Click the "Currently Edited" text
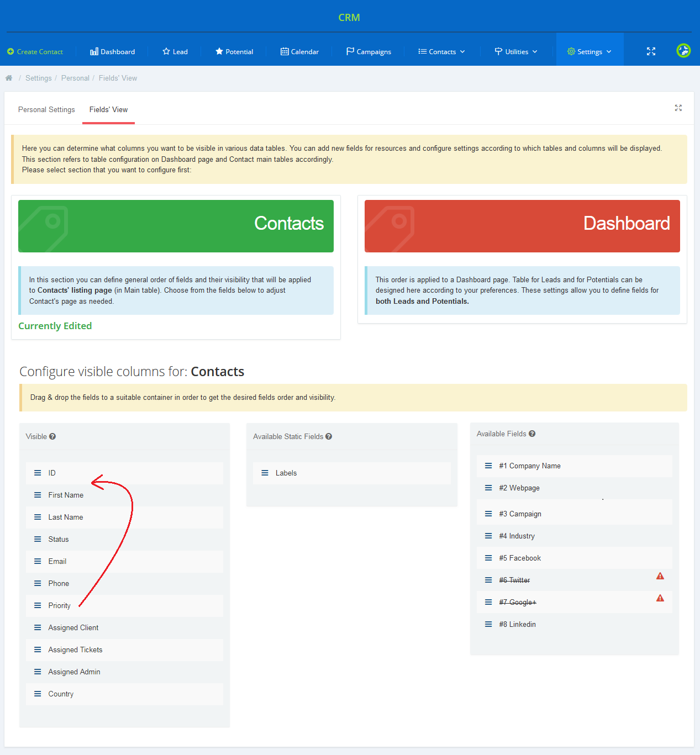The image size is (700, 755). coord(55,326)
